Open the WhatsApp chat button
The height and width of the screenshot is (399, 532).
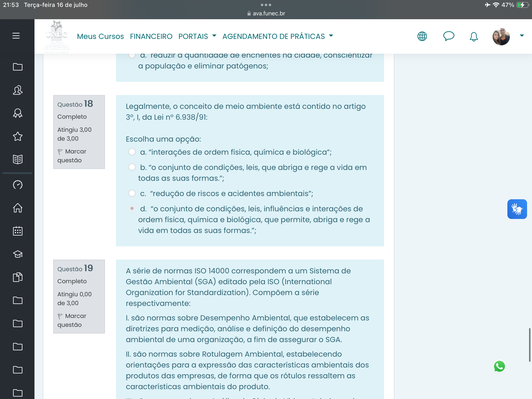tap(499, 366)
